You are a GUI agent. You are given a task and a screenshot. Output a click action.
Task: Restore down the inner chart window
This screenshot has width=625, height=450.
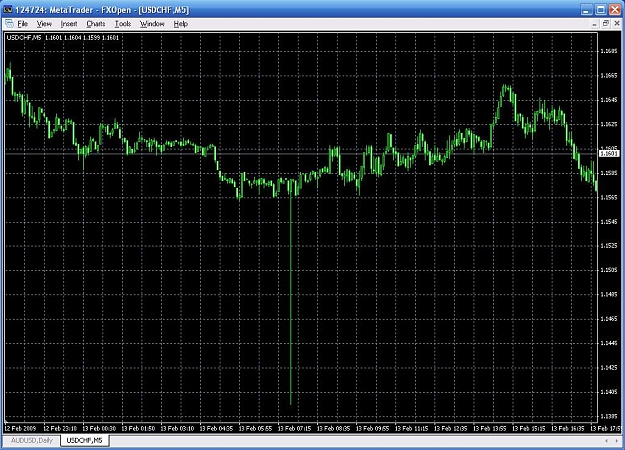(605, 24)
